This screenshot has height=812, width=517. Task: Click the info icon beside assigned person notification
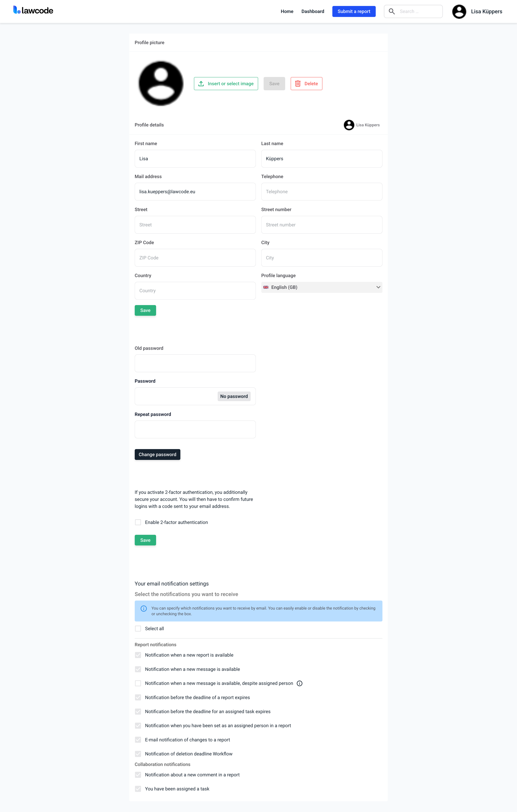click(x=300, y=683)
